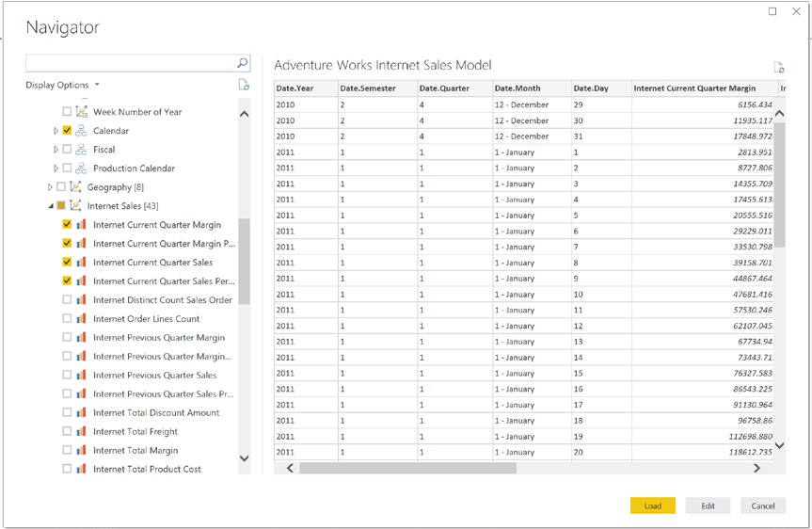Click the Internet Current Quarter Sales measure icon
Viewport: 812px width, 529px height.
coord(81,263)
